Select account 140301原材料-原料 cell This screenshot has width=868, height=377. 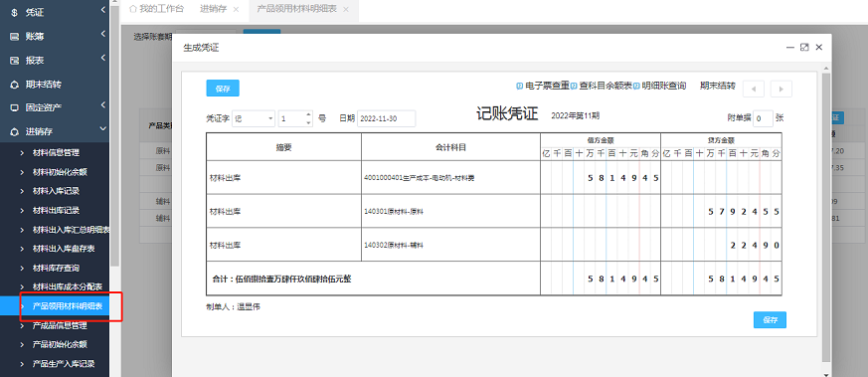[x=450, y=211]
